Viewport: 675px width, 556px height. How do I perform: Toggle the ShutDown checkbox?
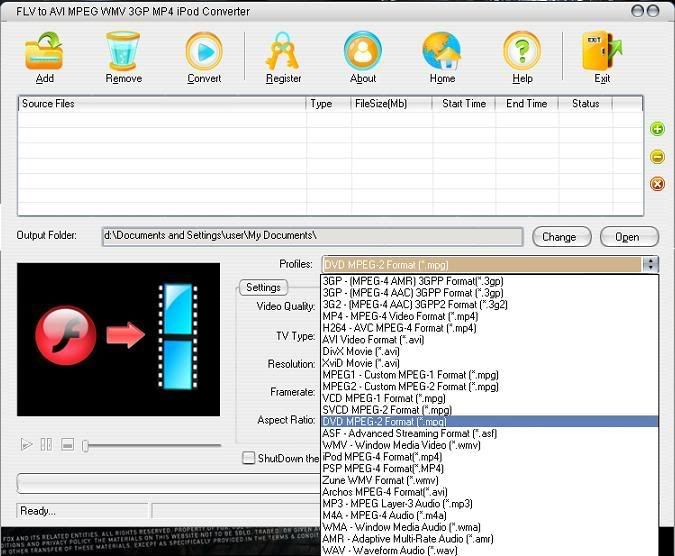pos(248,457)
